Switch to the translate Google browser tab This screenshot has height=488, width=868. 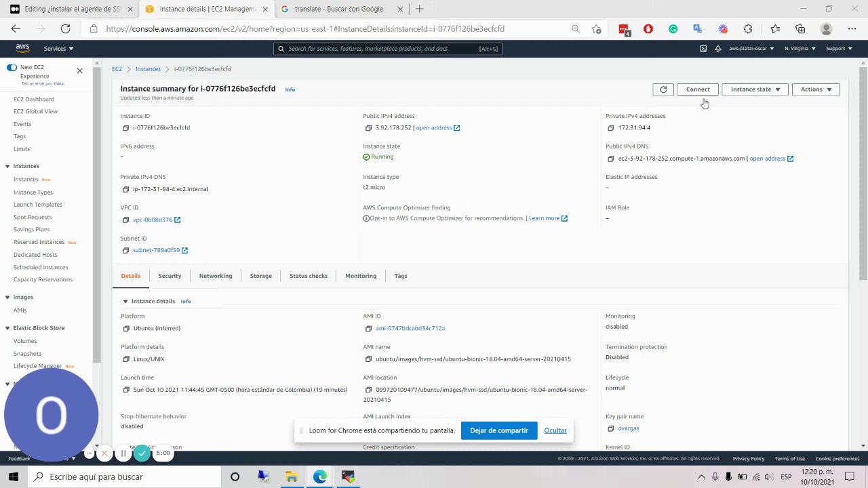(x=341, y=9)
